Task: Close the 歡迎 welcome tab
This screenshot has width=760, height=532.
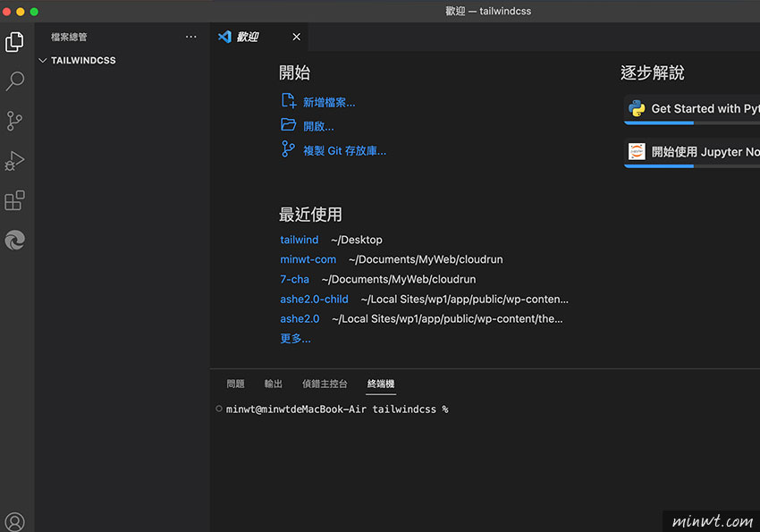Action: pyautogui.click(x=297, y=37)
